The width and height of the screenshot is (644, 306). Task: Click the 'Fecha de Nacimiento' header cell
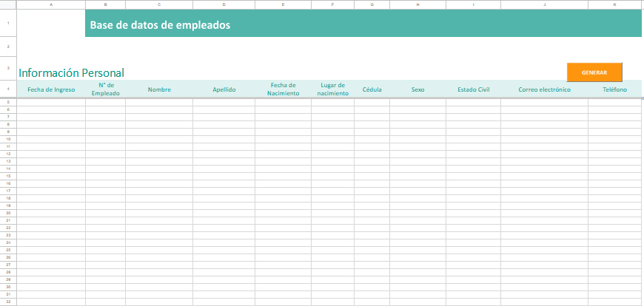click(283, 89)
